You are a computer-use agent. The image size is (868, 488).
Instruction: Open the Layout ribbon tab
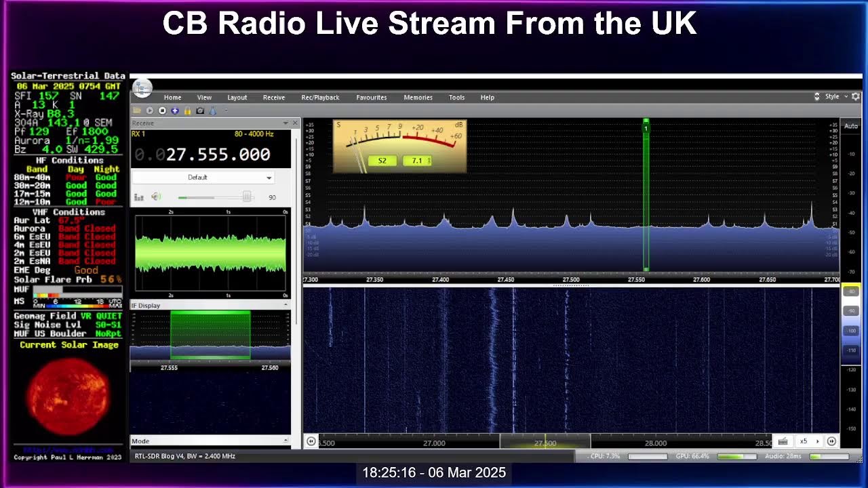[237, 98]
